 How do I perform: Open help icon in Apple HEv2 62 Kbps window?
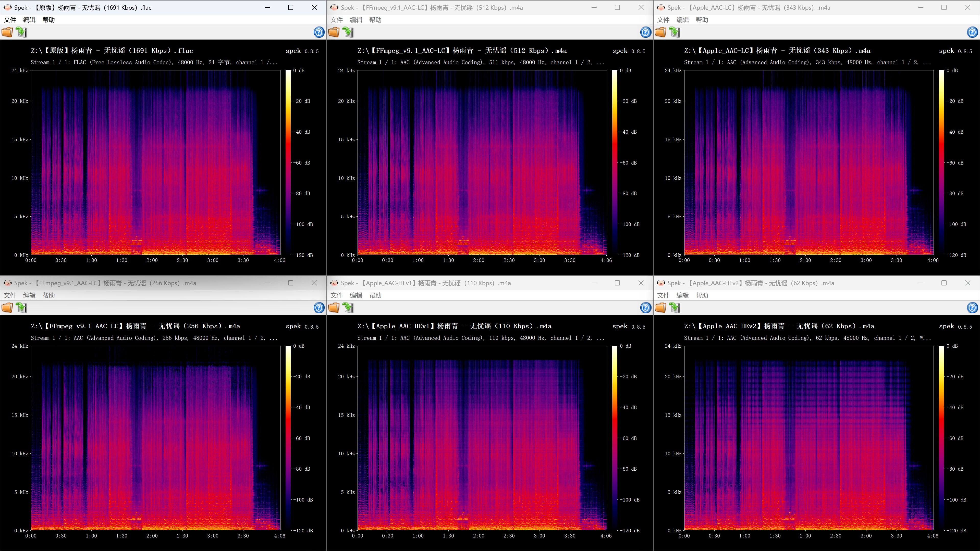click(x=972, y=308)
